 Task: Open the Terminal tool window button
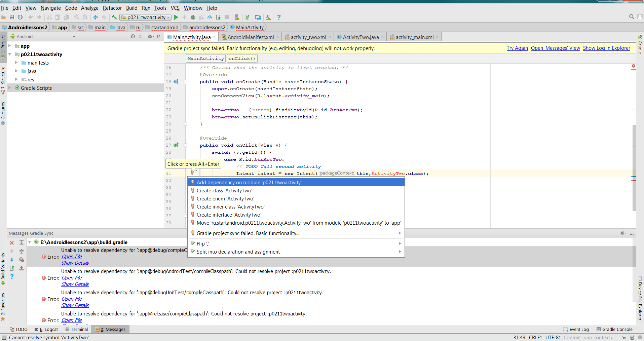coord(77,329)
